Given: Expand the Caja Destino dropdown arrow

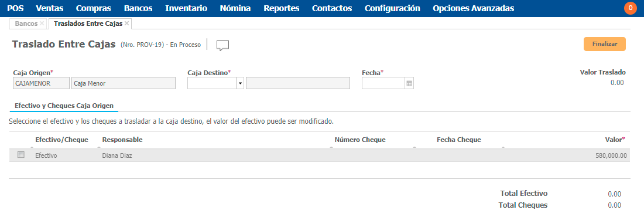Looking at the screenshot, I should click(x=240, y=83).
